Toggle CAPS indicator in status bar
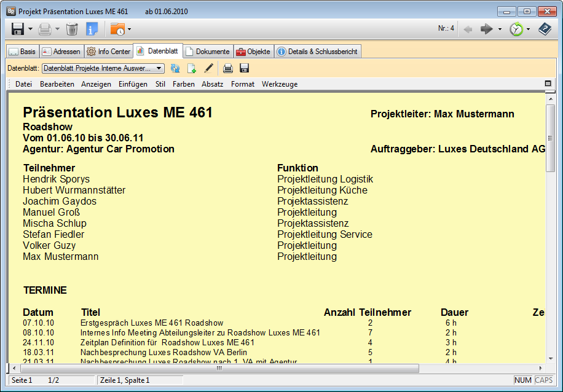This screenshot has height=392, width=563. point(543,380)
